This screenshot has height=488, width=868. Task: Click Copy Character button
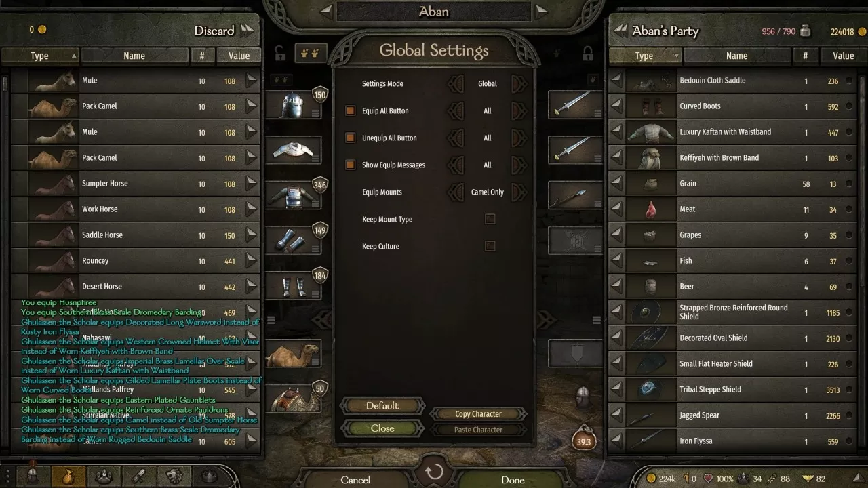[478, 414]
